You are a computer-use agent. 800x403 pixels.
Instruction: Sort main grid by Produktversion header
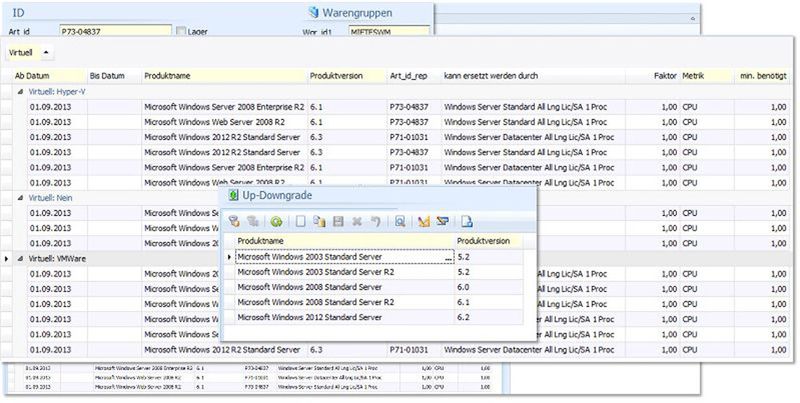point(347,75)
